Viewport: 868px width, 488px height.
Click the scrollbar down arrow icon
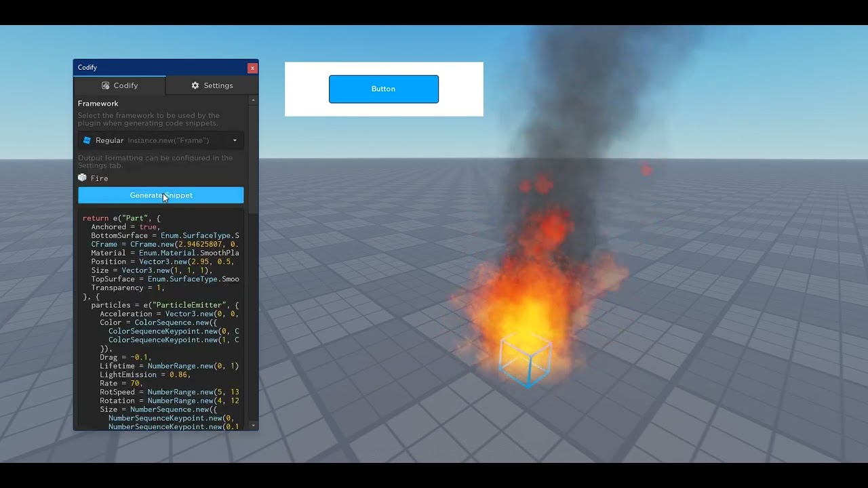tap(253, 426)
